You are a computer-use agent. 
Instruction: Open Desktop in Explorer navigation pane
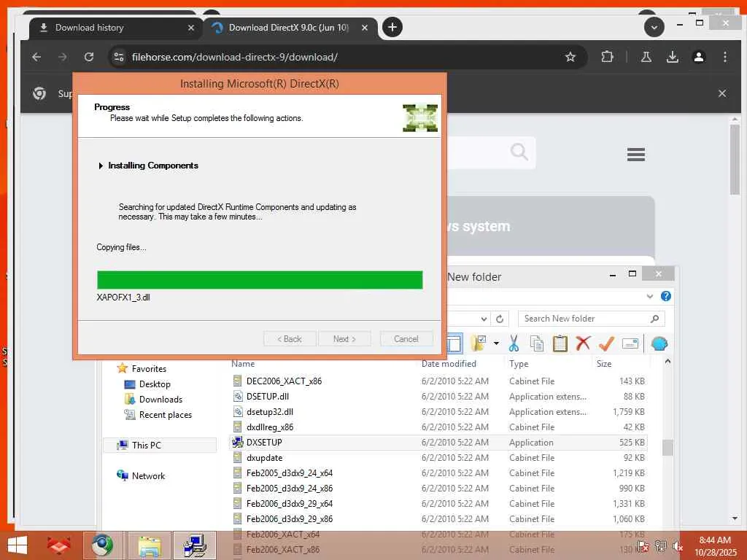click(155, 384)
